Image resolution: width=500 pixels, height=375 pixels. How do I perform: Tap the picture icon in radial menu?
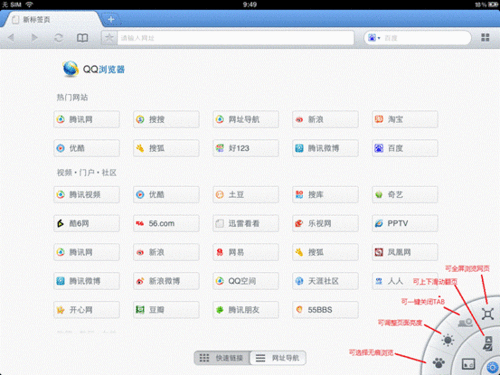tap(468, 364)
